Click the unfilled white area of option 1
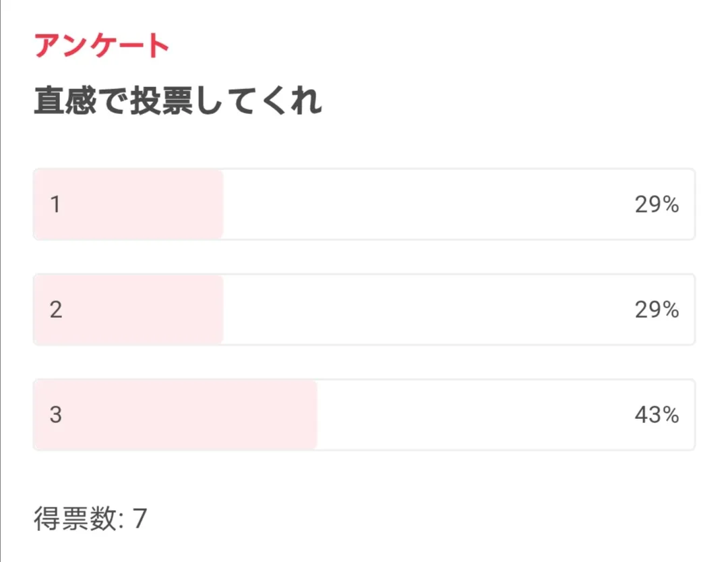 [425, 204]
